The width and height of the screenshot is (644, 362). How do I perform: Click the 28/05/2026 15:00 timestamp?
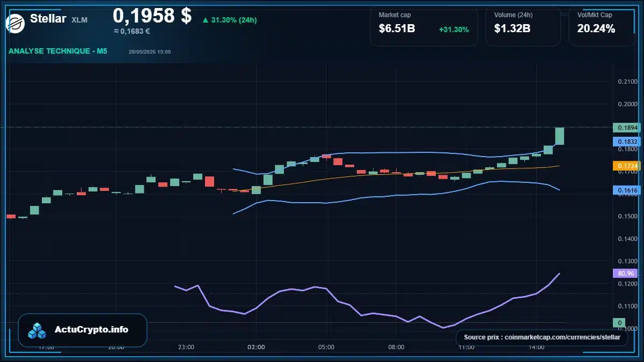pyautogui.click(x=150, y=52)
